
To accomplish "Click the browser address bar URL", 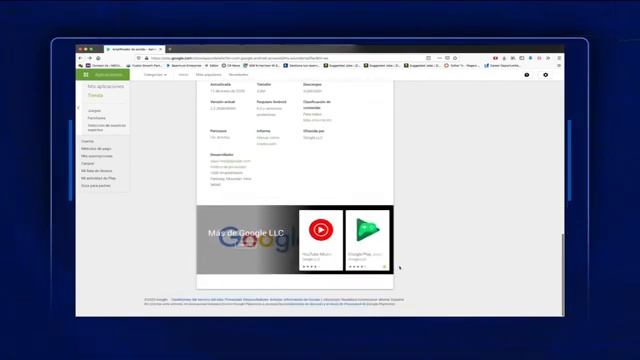I will (239, 58).
